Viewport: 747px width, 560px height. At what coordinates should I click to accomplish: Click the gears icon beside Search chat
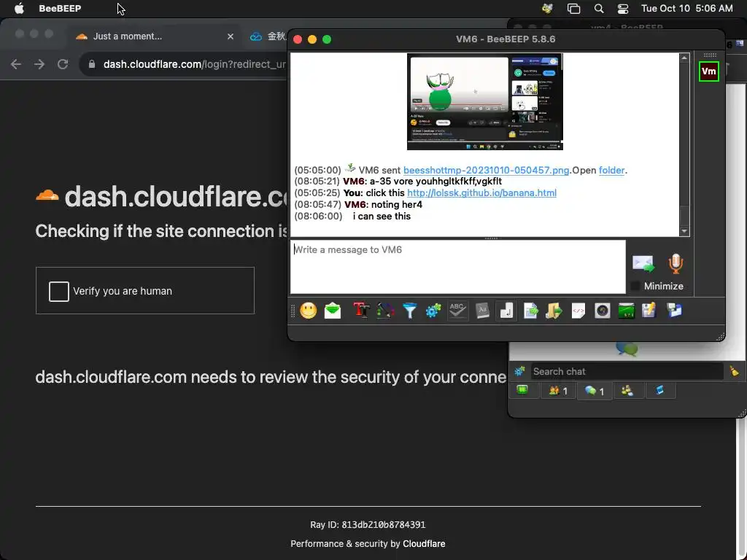519,371
